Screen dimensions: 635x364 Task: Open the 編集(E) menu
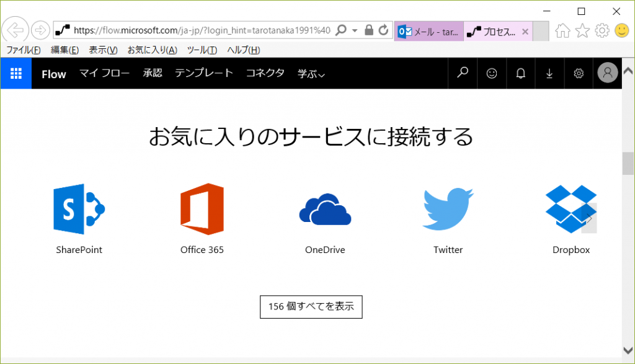pyautogui.click(x=64, y=50)
